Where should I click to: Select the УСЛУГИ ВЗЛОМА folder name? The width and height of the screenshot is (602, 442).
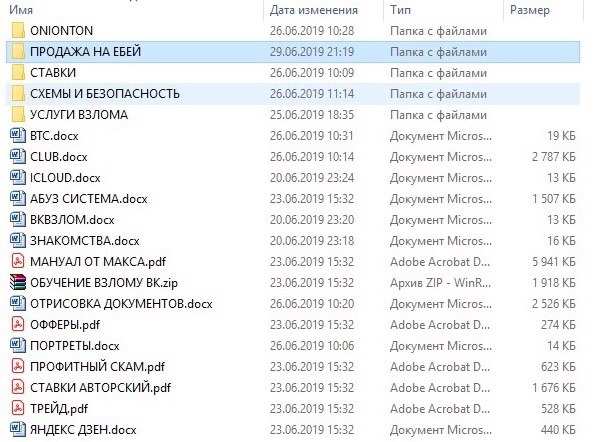(x=79, y=115)
